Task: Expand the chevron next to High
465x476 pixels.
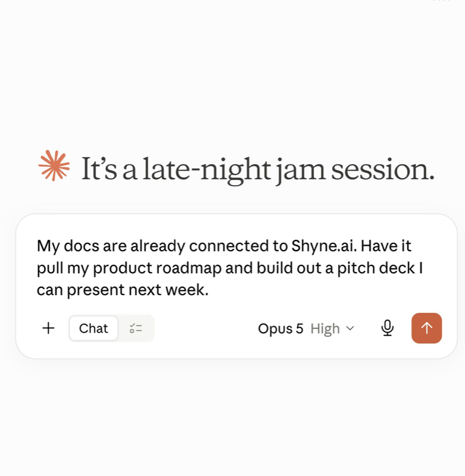Action: 350,328
